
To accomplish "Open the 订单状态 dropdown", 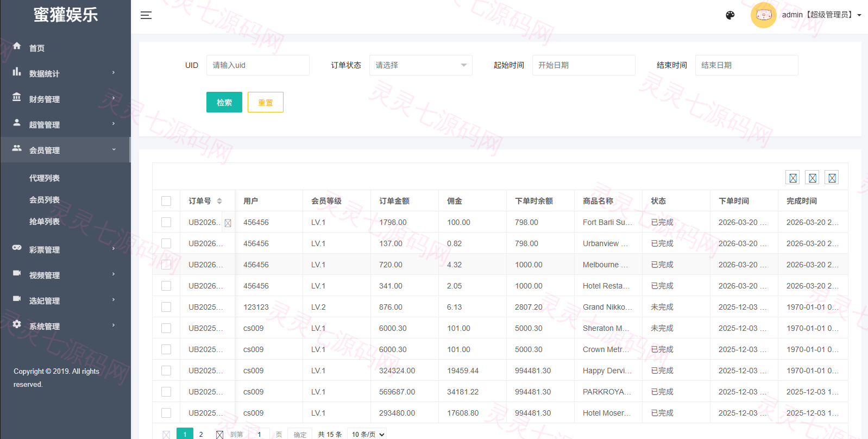I will (421, 65).
